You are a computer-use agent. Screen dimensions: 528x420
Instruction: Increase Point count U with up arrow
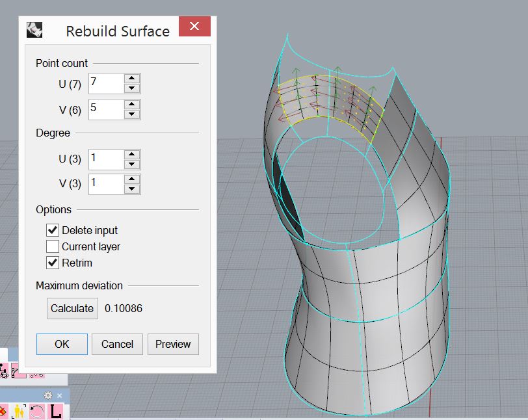pos(132,79)
